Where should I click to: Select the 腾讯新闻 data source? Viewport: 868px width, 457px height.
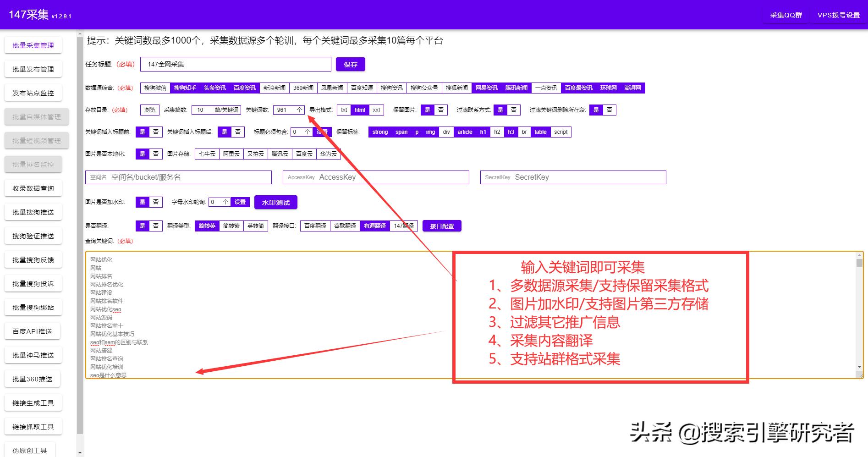(517, 88)
